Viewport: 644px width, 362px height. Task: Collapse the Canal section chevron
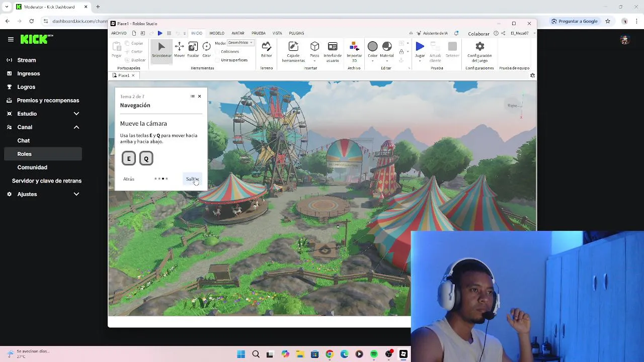[76, 127]
